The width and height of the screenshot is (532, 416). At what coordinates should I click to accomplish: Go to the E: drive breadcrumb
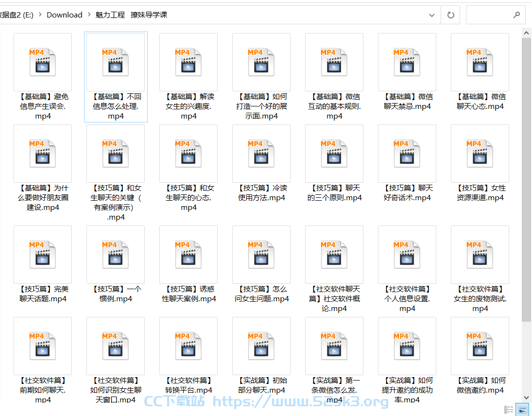[17, 15]
